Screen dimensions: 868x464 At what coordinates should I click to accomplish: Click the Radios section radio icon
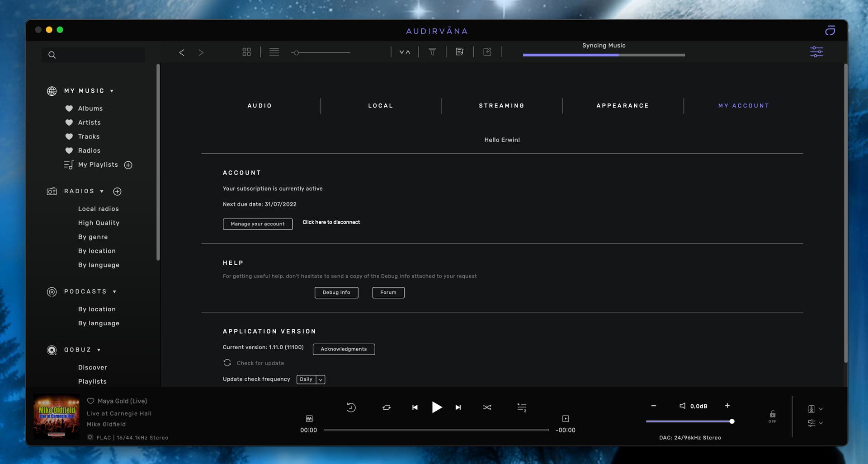(52, 191)
